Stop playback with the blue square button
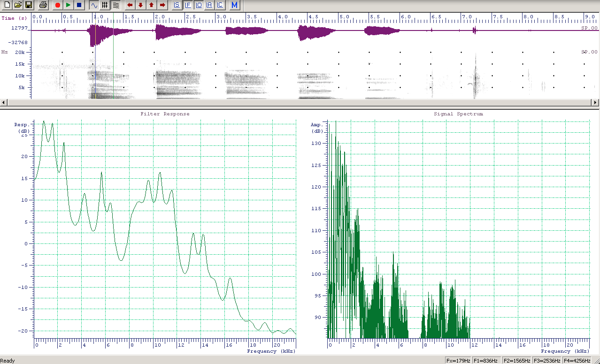Viewport: 600px width, 364px height. tap(79, 5)
